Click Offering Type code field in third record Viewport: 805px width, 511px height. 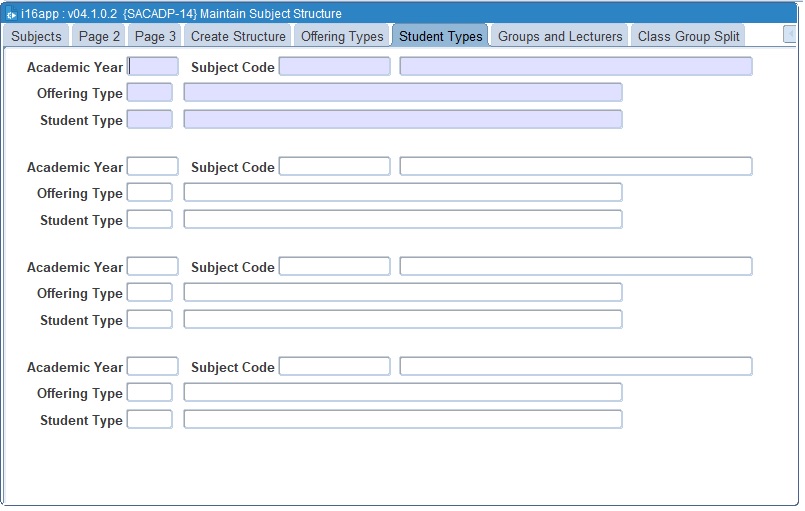click(x=150, y=293)
